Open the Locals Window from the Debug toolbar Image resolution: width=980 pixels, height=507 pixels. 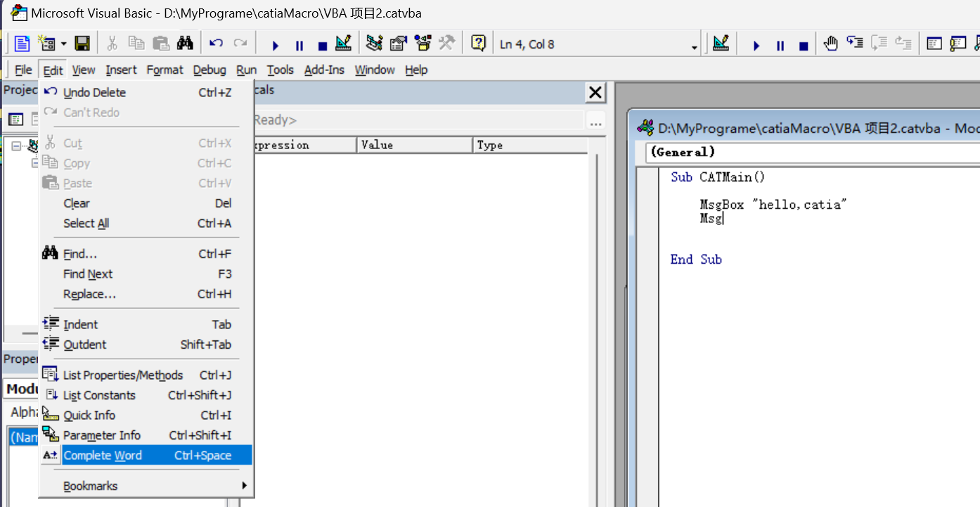(934, 44)
